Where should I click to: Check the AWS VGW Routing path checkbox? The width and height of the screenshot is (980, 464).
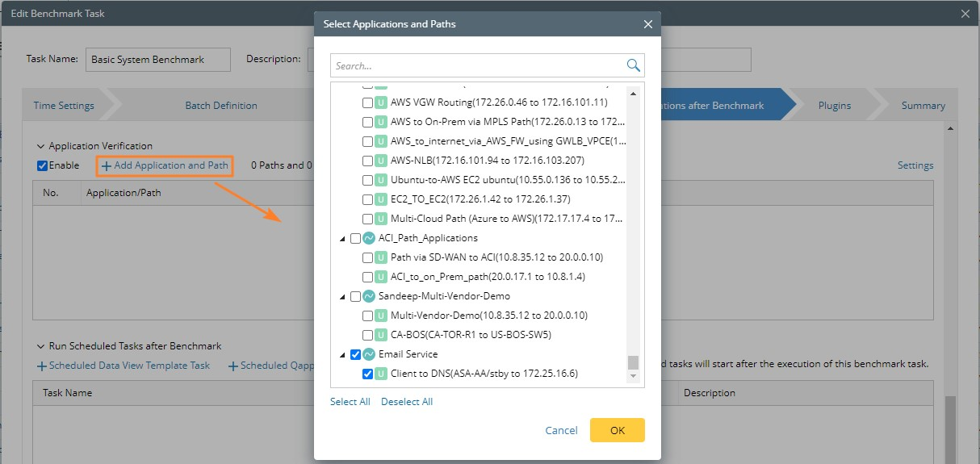tap(367, 102)
